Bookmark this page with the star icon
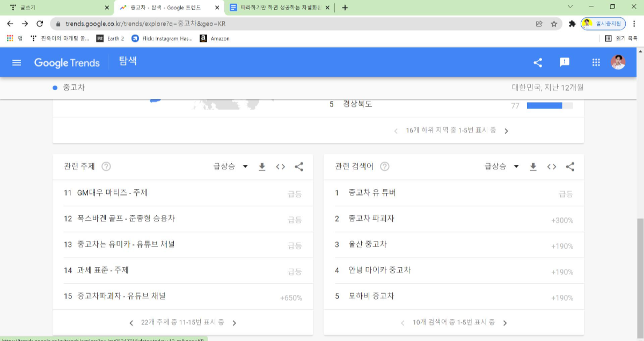Image resolution: width=644 pixels, height=341 pixels. coord(554,24)
